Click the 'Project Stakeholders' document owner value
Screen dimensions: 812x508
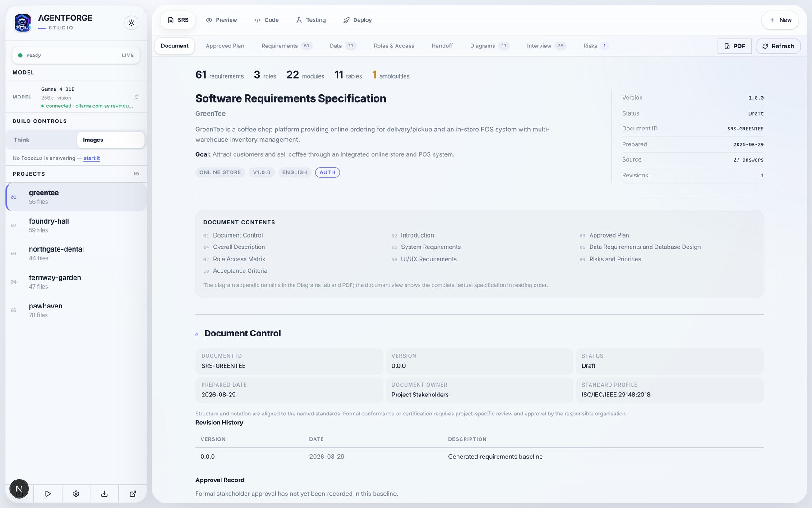pos(420,395)
